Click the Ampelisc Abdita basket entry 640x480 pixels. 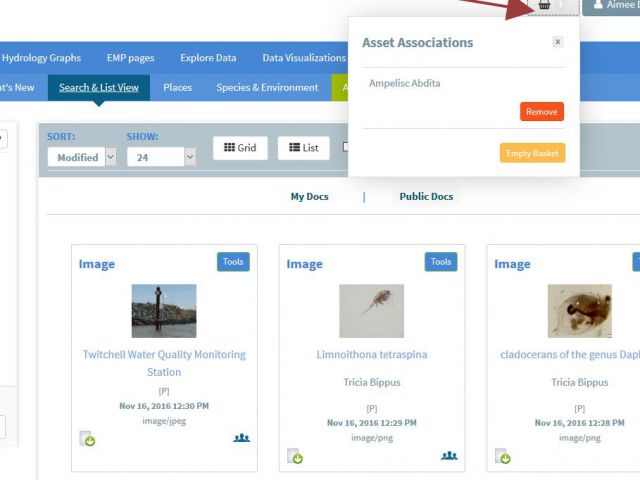click(x=404, y=83)
